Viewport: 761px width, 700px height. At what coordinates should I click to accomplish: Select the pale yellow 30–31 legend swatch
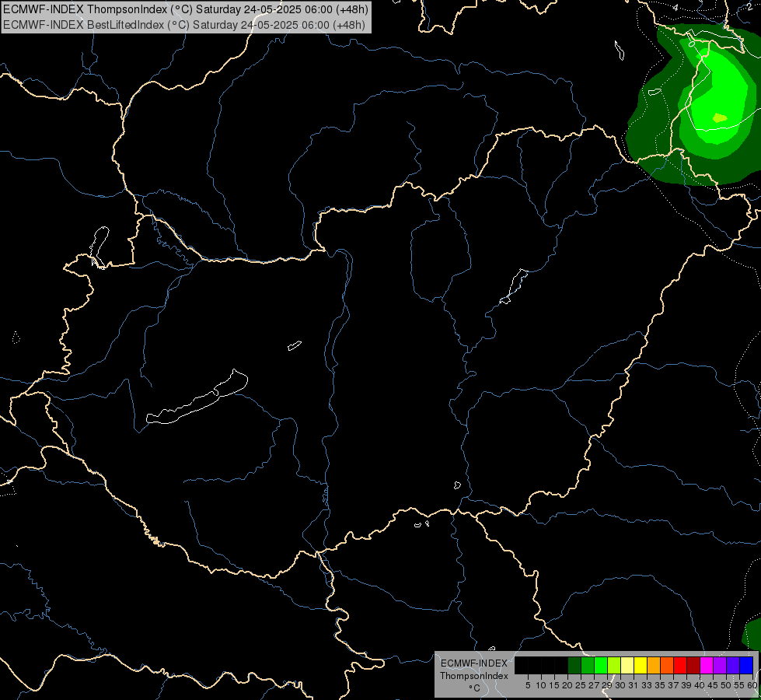[627, 665]
